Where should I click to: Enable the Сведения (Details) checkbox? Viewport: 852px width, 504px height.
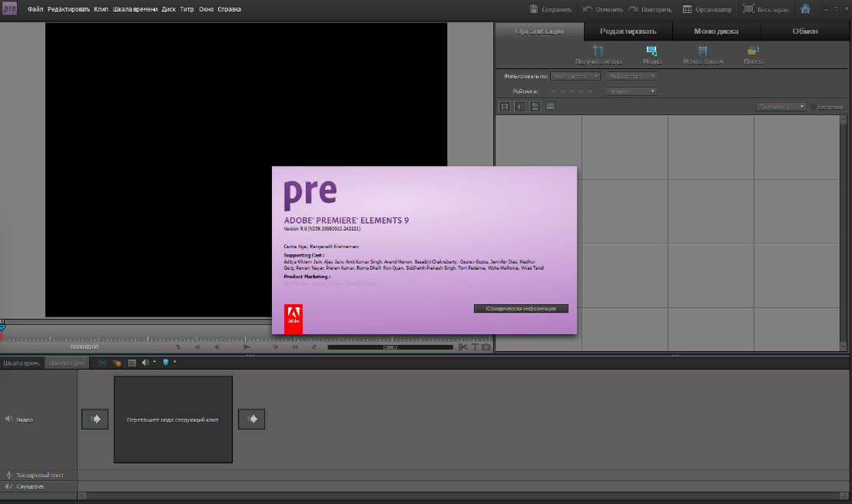(x=813, y=107)
